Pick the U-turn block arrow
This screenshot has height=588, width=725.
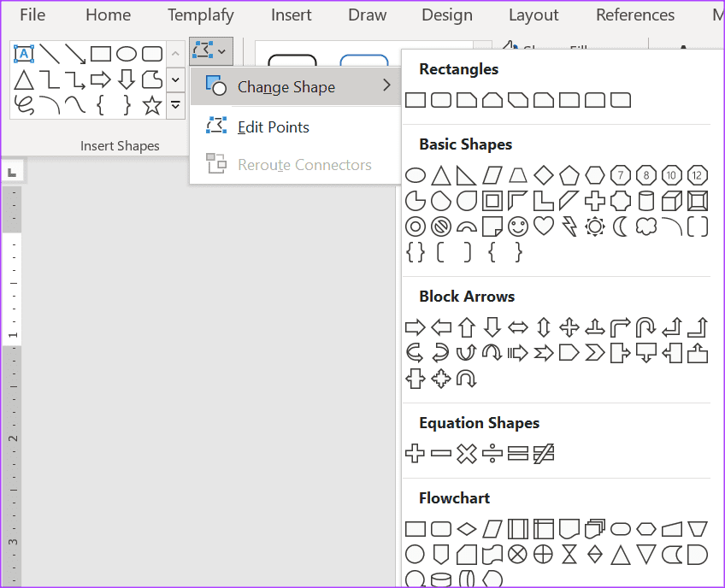pos(646,327)
